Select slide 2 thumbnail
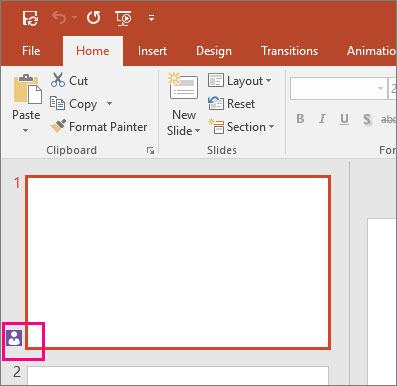This screenshot has height=386, width=397. click(178, 376)
